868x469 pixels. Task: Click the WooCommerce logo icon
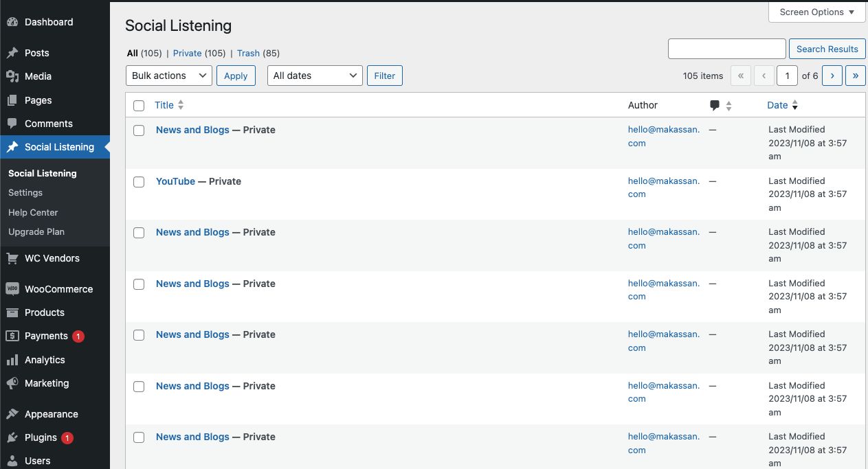(x=12, y=289)
